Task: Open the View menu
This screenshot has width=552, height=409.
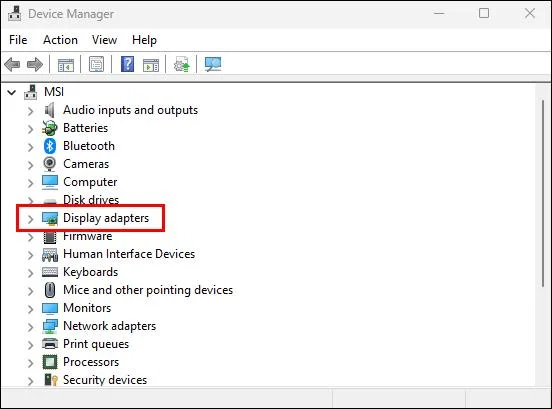Action: point(105,40)
